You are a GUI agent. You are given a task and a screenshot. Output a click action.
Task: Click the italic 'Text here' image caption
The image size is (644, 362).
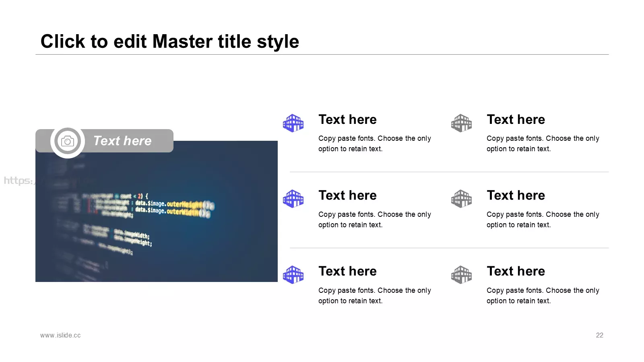(122, 141)
